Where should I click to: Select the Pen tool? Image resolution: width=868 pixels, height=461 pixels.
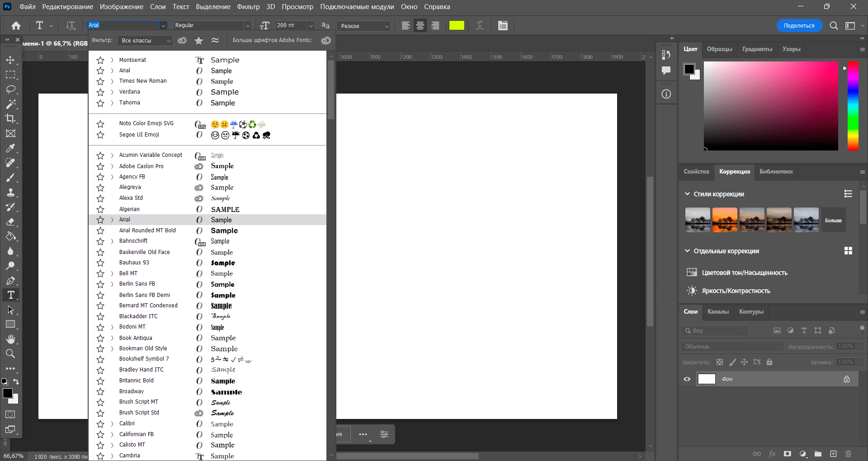[10, 281]
